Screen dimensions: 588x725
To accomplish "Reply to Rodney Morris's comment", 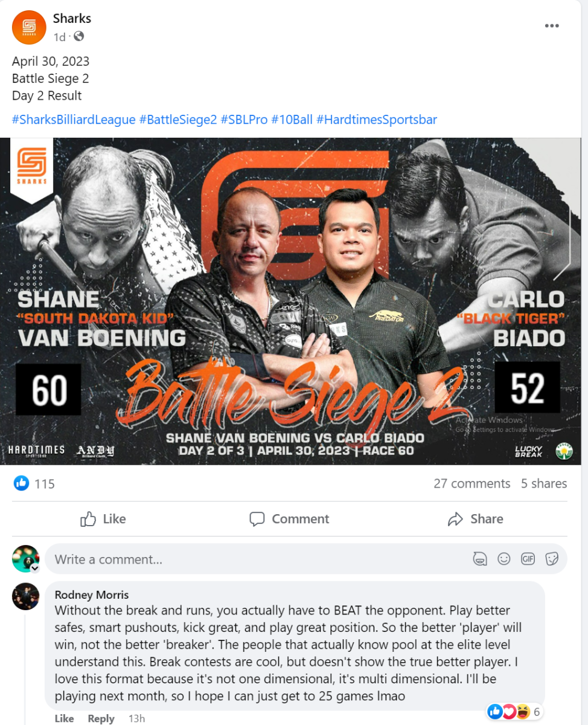I will coord(101,718).
